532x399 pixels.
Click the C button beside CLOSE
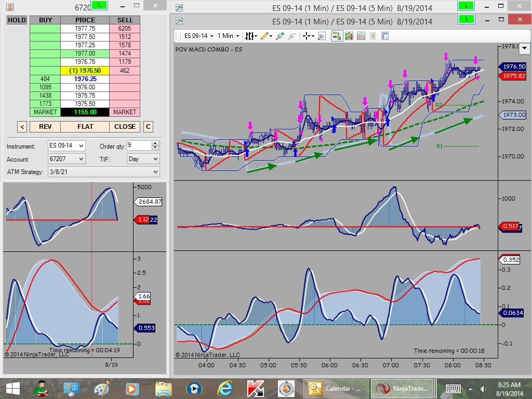[x=148, y=127]
